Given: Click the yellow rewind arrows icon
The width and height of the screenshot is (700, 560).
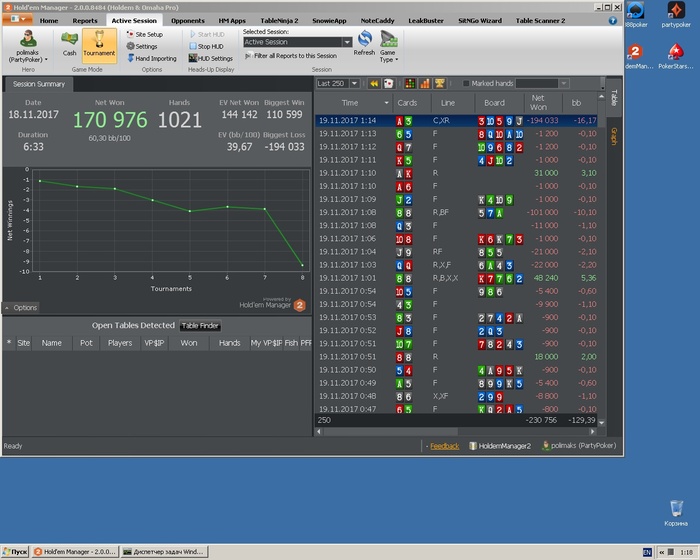Looking at the screenshot, I should (x=374, y=84).
